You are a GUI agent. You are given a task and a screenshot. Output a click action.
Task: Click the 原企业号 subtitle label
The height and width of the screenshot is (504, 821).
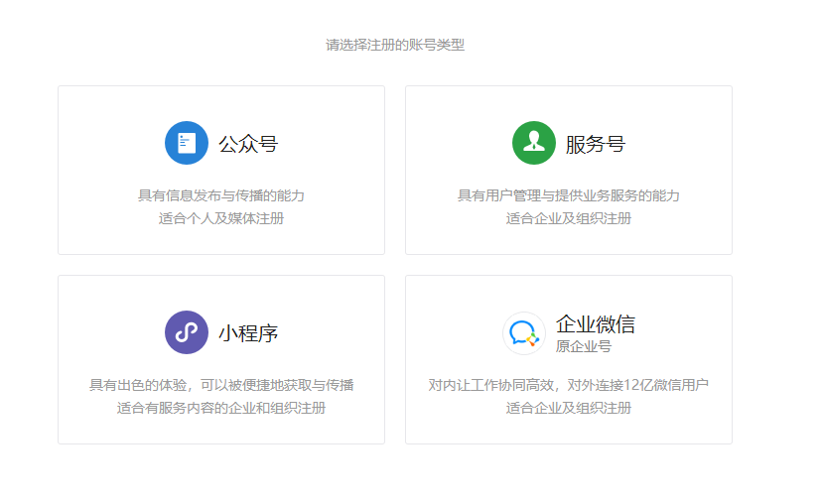[583, 346]
